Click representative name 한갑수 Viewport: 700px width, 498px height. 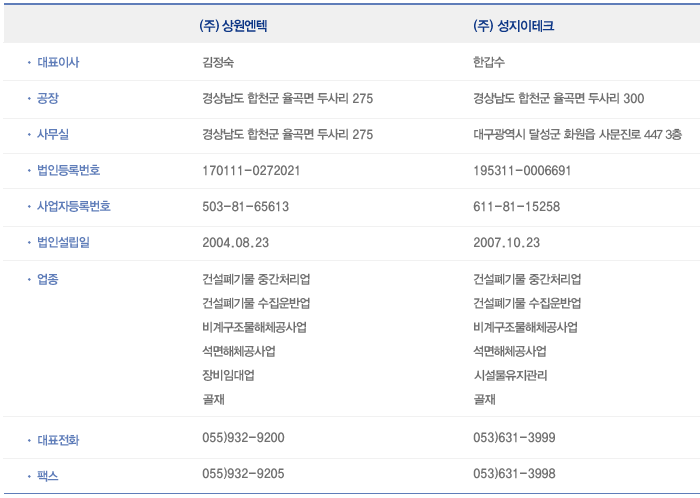click(490, 62)
